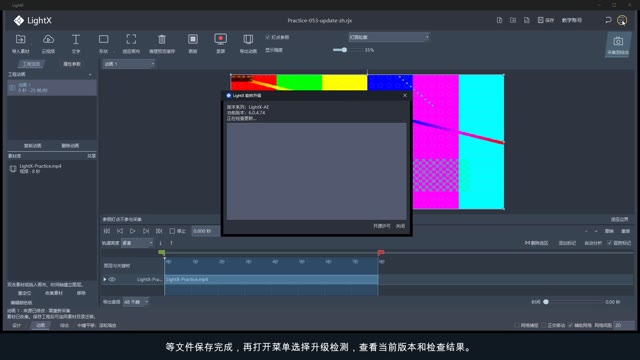Screen dimensions: 640x360
Task: Select the Text tool icon
Action: [x=76, y=40]
